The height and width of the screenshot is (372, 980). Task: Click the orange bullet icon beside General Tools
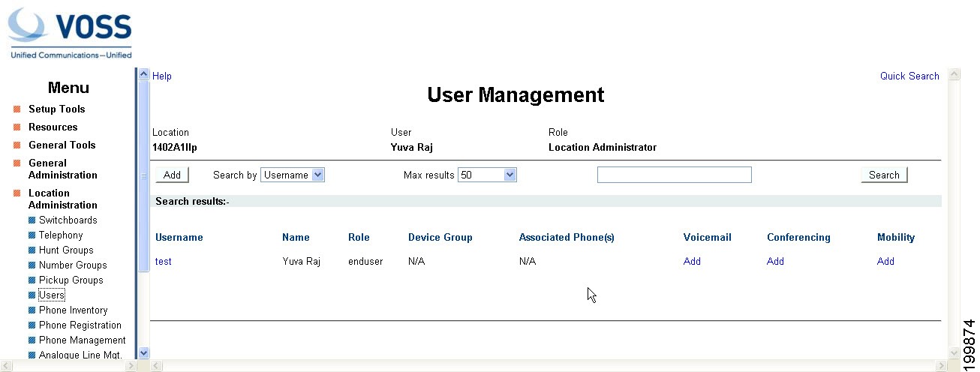click(x=17, y=145)
